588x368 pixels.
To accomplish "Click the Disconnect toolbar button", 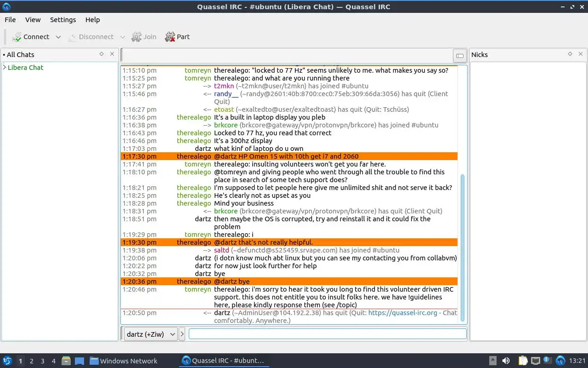I will [90, 37].
